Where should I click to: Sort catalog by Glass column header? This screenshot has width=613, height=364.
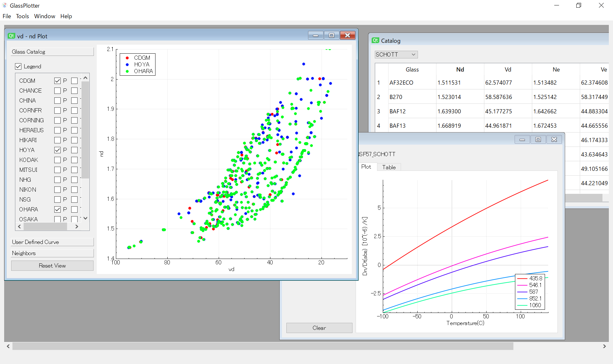[x=412, y=70]
